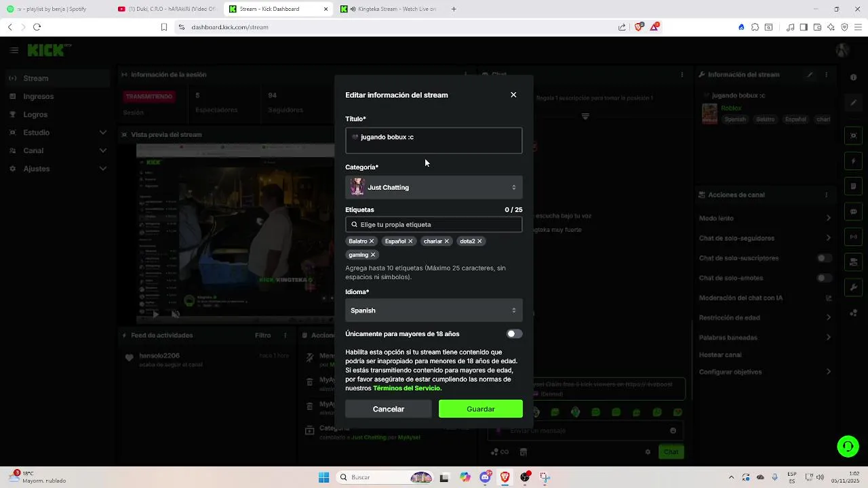Click the info icon in the far-right toolbar

[x=854, y=77]
